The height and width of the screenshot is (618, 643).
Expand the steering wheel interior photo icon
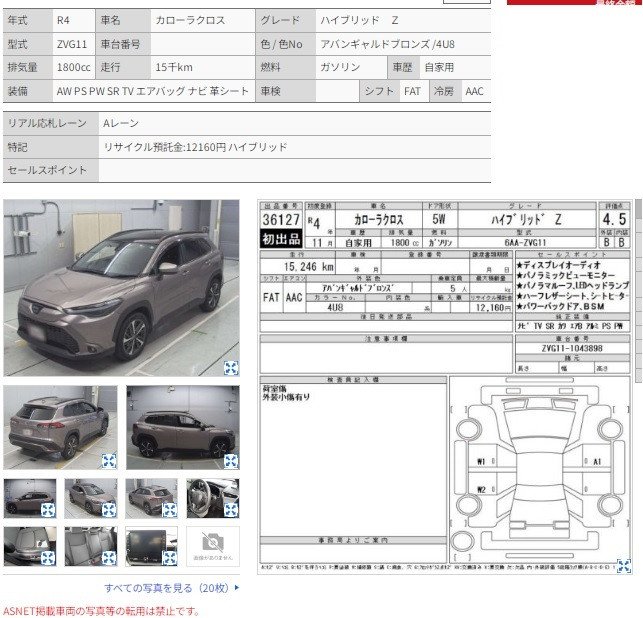(231, 510)
